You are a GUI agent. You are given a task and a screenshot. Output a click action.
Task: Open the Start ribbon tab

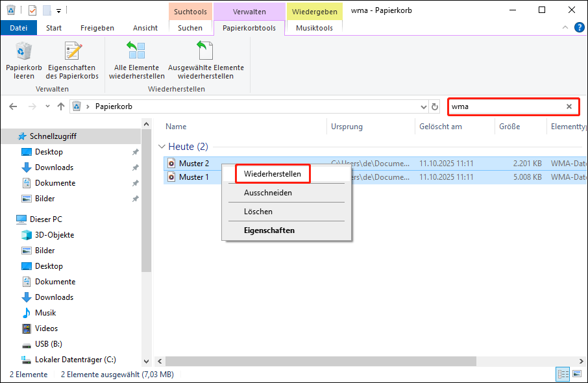[54, 28]
